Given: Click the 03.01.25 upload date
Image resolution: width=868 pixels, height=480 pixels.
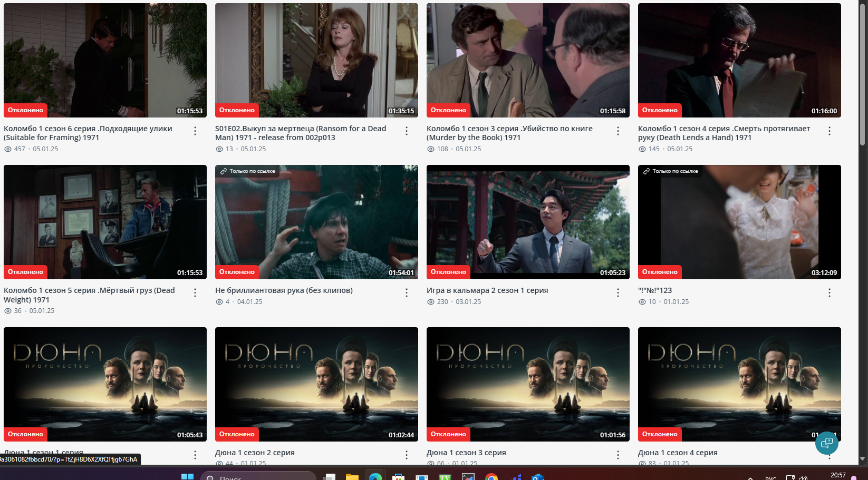Looking at the screenshot, I should click(x=468, y=302).
